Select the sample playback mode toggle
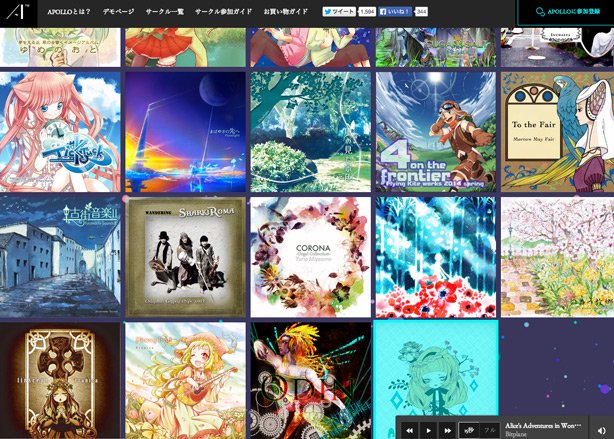The height and width of the screenshot is (439, 614). pyautogui.click(x=469, y=430)
